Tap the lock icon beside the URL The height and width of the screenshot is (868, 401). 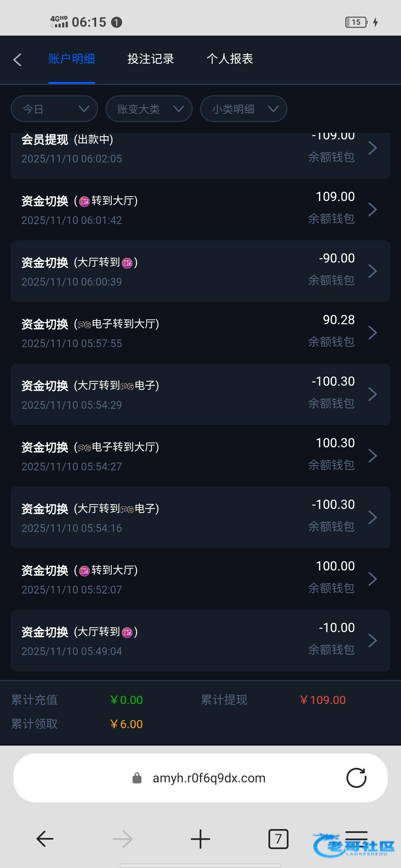137,778
